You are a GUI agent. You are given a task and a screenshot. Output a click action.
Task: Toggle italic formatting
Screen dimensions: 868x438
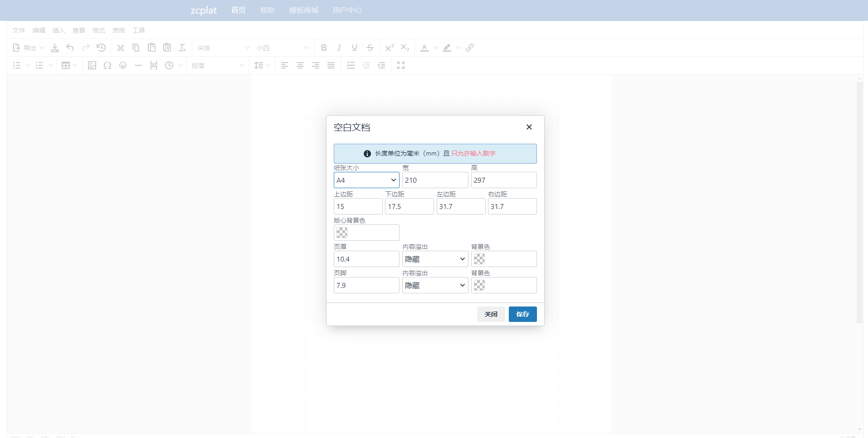[x=339, y=48]
